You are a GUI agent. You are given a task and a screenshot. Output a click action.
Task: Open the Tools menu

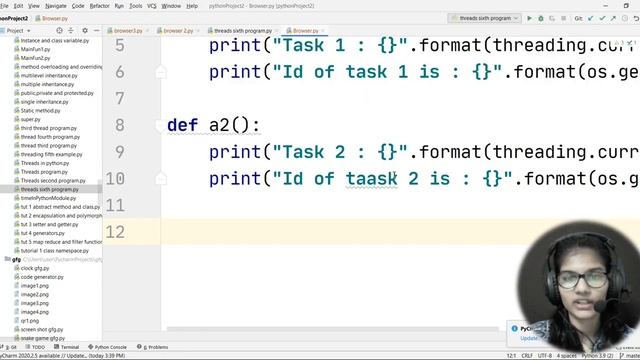coord(136,6)
